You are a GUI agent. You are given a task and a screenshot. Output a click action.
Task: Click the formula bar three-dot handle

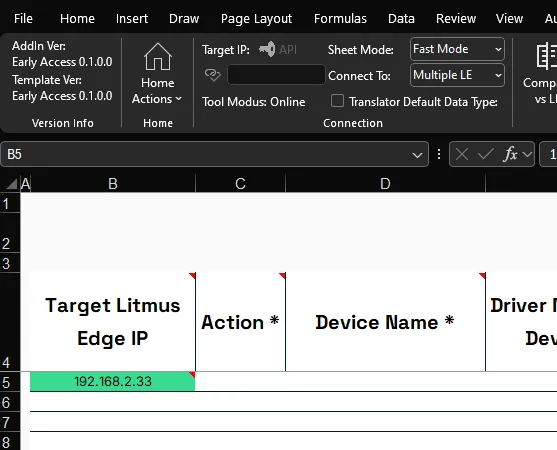click(439, 154)
